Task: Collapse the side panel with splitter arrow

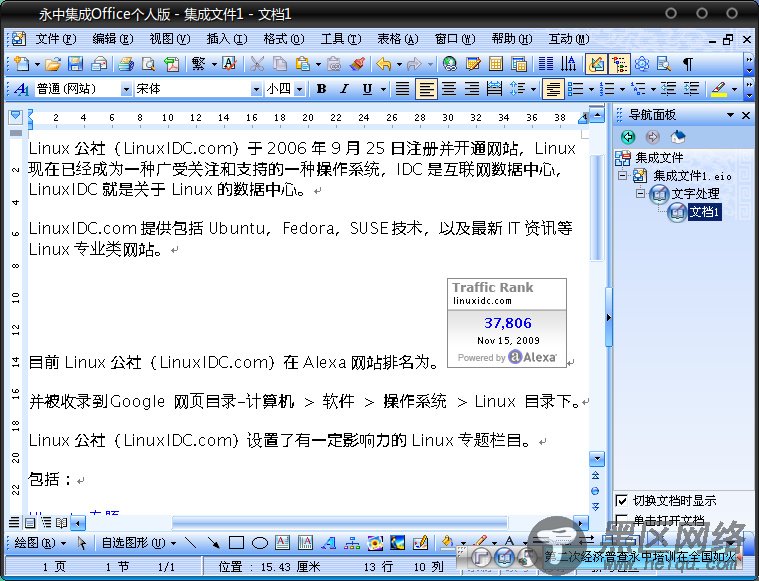Action: (x=608, y=318)
